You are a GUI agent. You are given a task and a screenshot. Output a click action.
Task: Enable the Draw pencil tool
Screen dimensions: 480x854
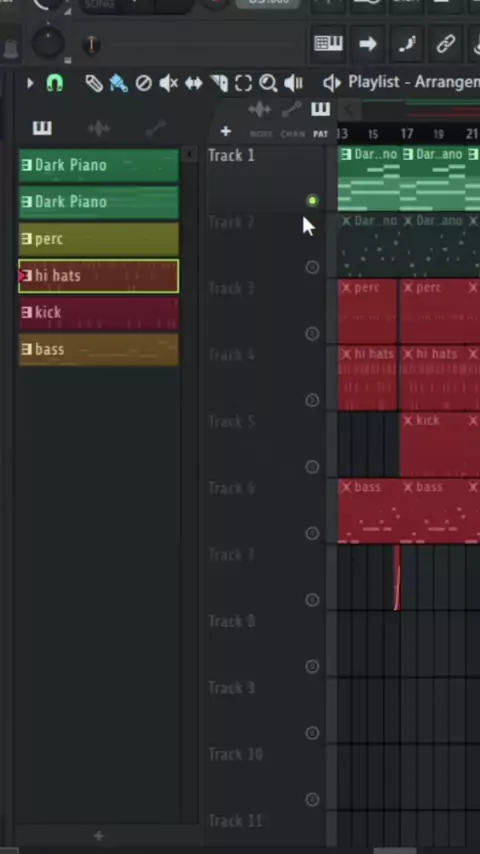94,83
